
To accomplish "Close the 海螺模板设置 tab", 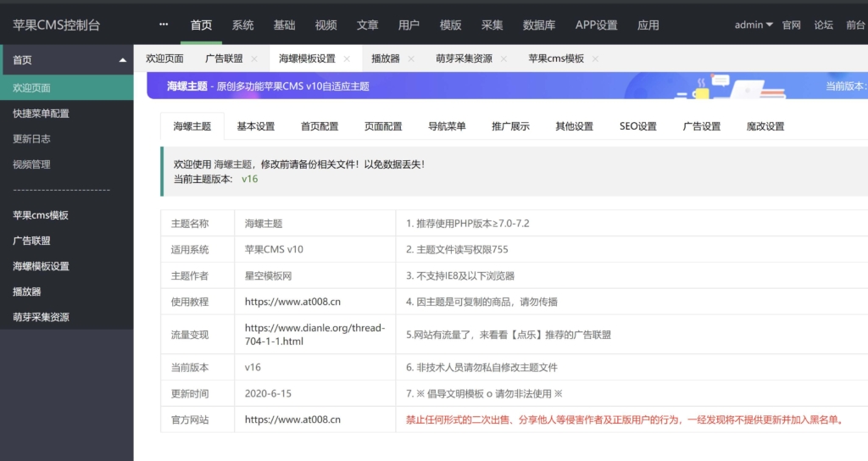I will pos(347,59).
